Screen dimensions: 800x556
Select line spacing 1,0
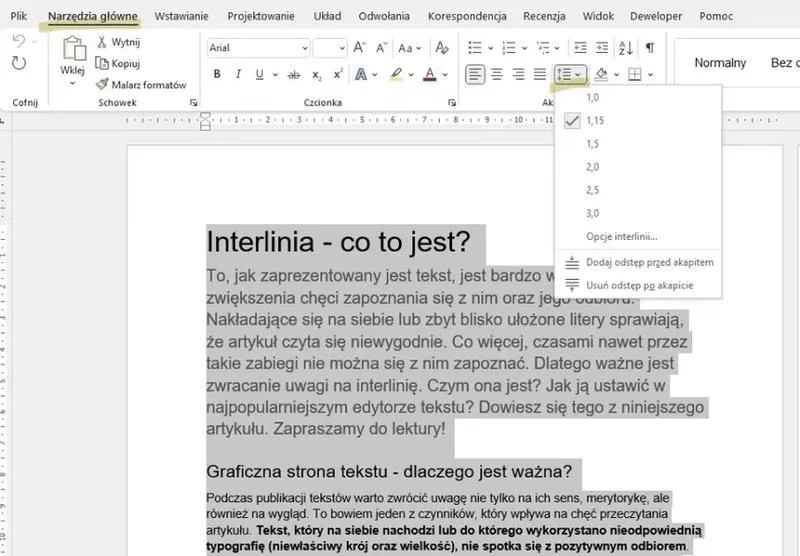click(x=638, y=97)
